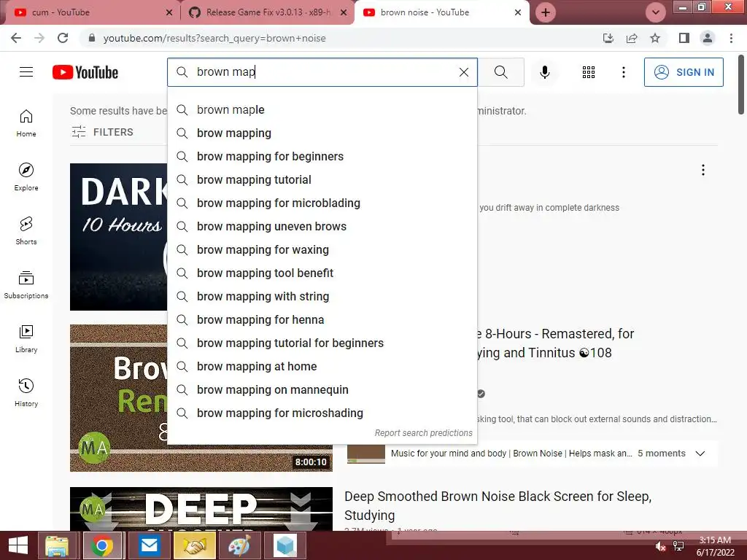747x560 pixels.
Task: Bookmark this page with the star
Action: pos(655,38)
